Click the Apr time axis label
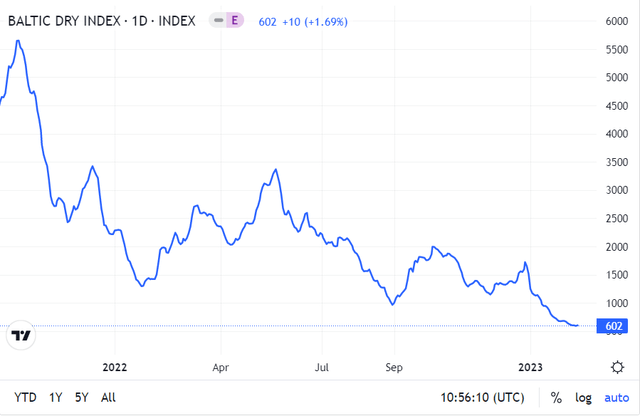 (220, 367)
